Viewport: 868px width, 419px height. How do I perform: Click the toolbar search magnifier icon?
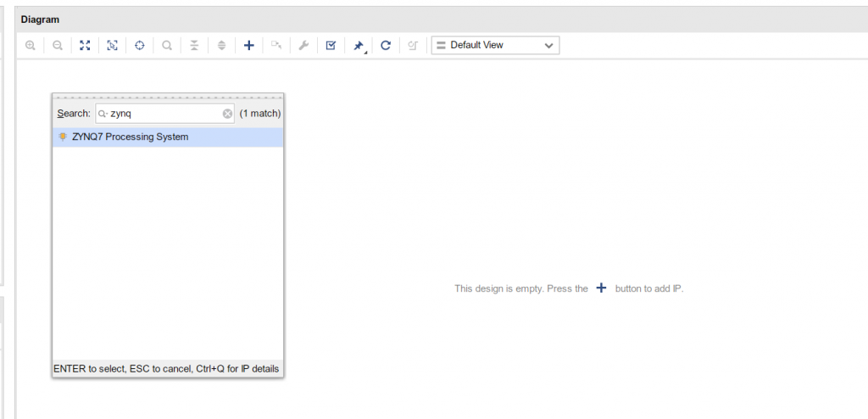click(x=167, y=45)
